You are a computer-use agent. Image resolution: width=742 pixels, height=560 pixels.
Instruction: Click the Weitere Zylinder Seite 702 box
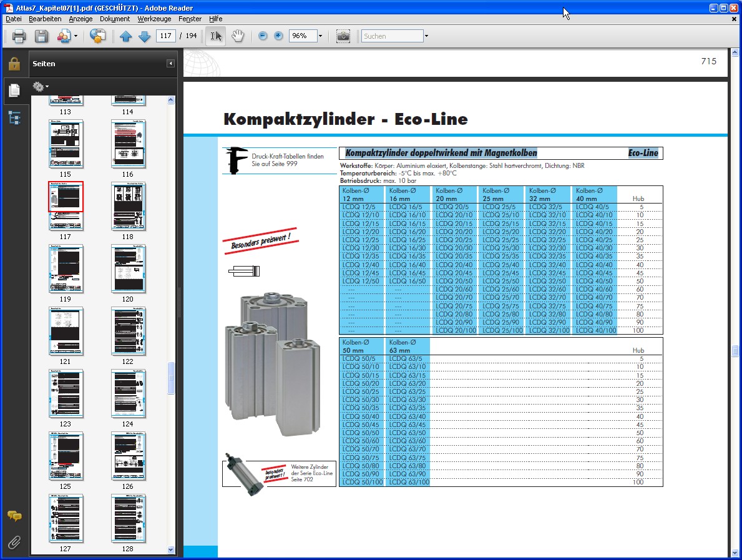coord(279,473)
